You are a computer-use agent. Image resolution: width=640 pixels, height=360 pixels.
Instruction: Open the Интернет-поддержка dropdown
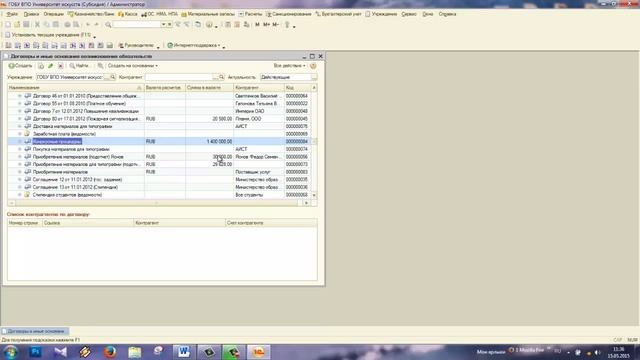(x=193, y=45)
